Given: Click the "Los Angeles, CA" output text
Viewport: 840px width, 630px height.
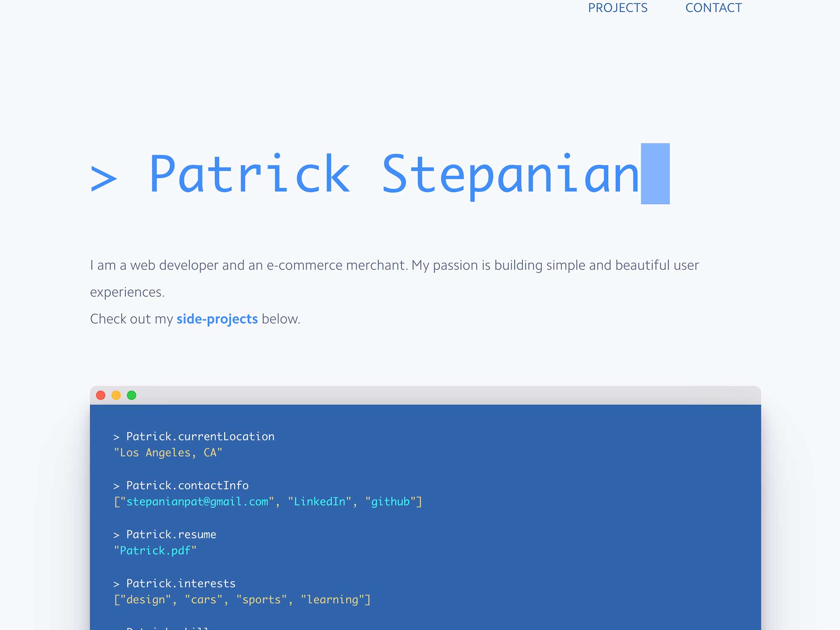Looking at the screenshot, I should pos(168,453).
